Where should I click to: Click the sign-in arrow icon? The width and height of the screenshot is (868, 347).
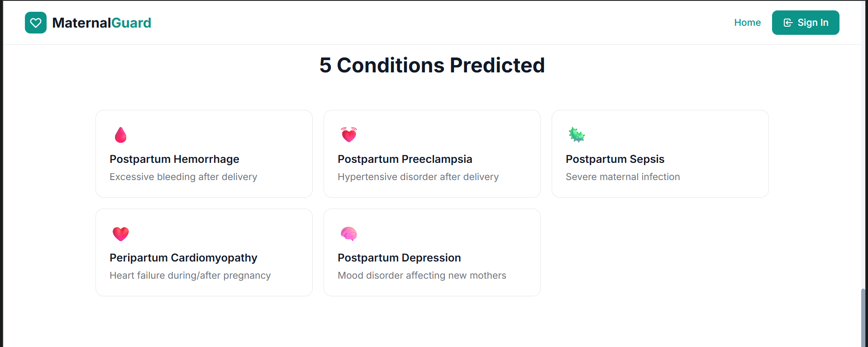coord(788,23)
